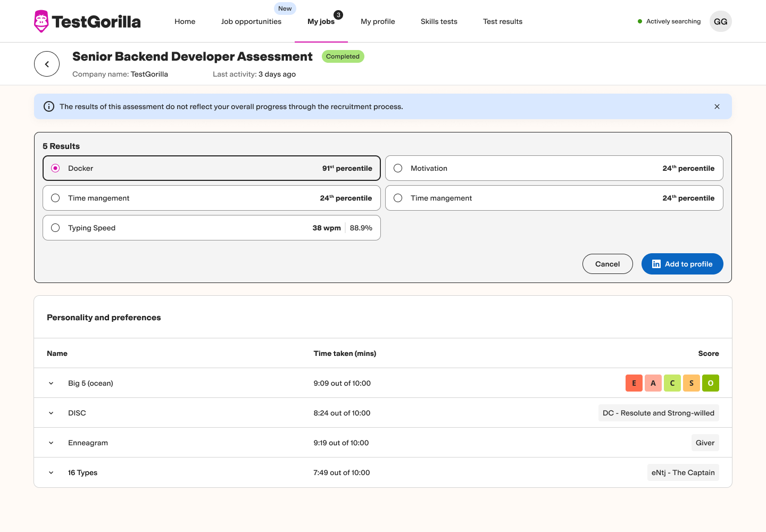This screenshot has height=532, width=766.
Task: Click the Personality and preferences heading
Action: [104, 318]
